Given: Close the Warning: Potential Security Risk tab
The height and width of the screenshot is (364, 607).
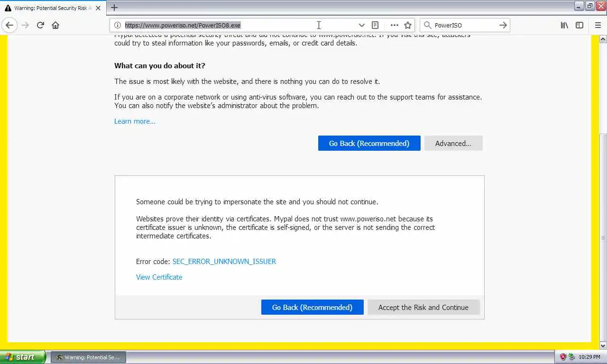Looking at the screenshot, I should coord(98,8).
